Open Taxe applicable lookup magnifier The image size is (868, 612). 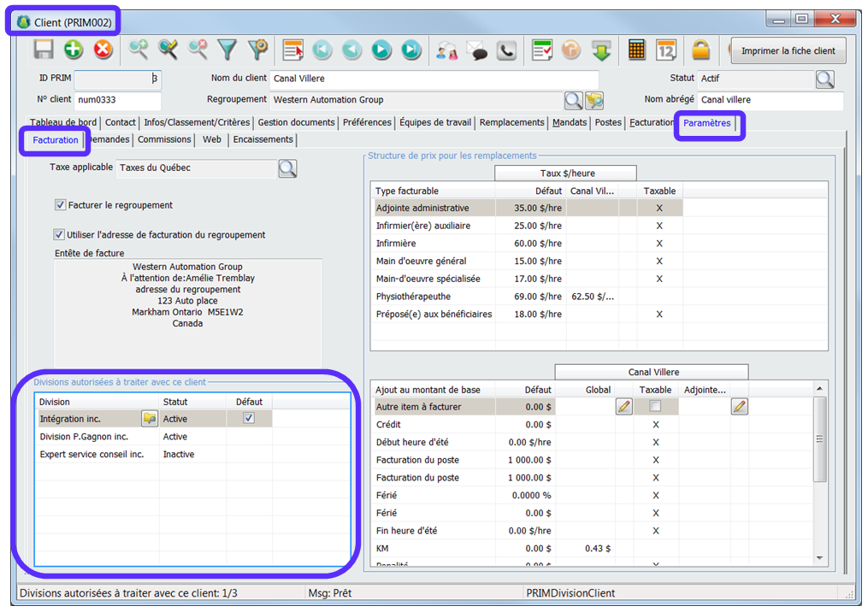click(x=287, y=168)
